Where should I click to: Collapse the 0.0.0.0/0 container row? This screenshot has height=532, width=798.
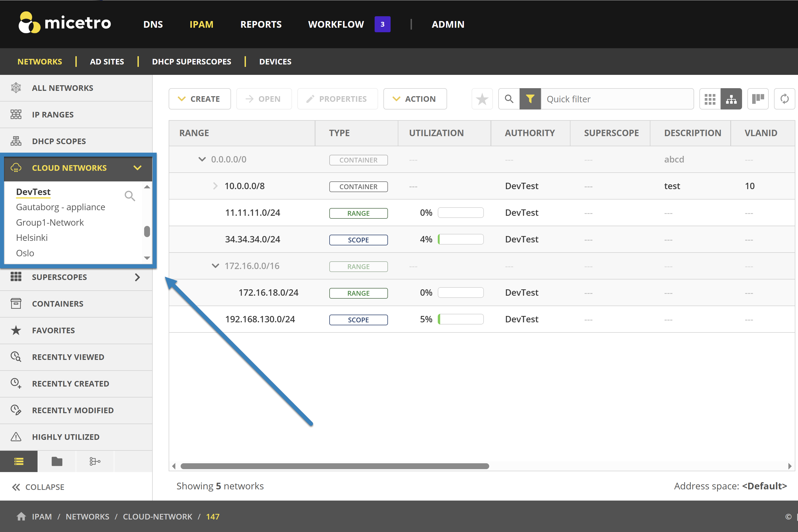point(202,159)
